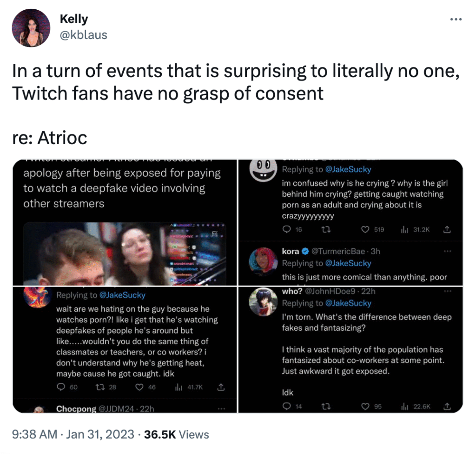Screen dimensions: 476x454
Task: Open kora's reply three-dot menu
Action: [x=448, y=251]
